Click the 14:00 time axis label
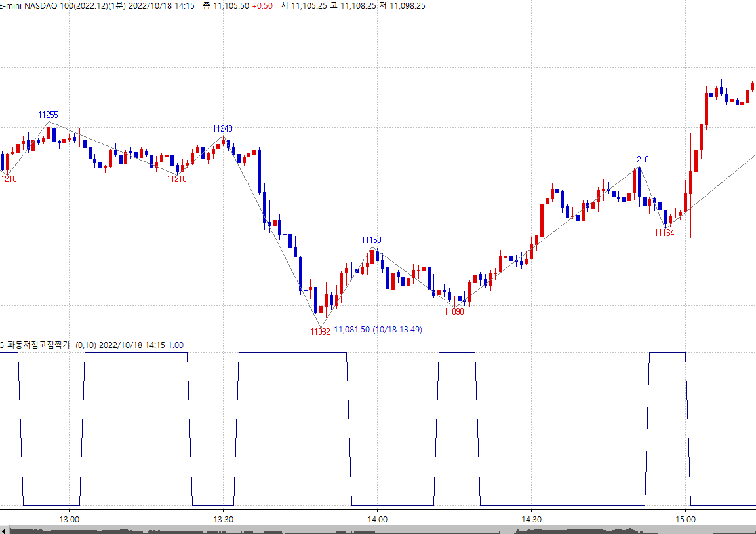The width and height of the screenshot is (756, 534). [x=377, y=518]
